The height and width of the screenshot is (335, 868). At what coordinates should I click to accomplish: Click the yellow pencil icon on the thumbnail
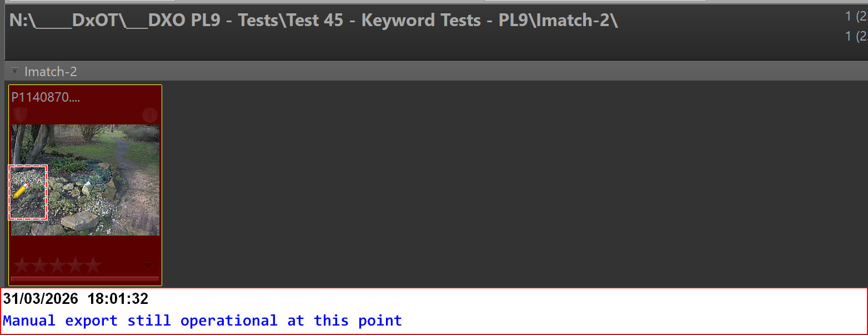(21, 191)
